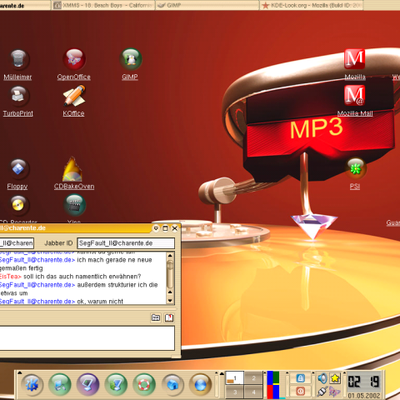
Task: Click the yellow star tray icon
Action: pyautogui.click(x=335, y=378)
